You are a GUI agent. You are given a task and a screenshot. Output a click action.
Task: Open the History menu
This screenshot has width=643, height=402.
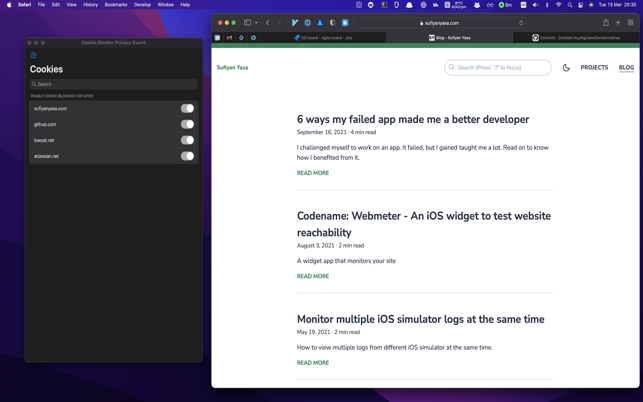pyautogui.click(x=91, y=5)
